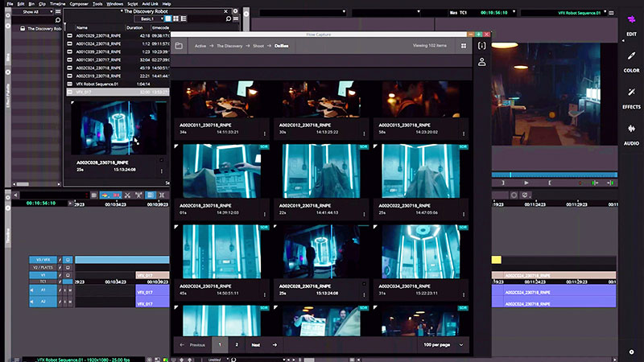Click the Mark Out bracket in the monitor
The height and width of the screenshot is (362, 644).
click(502, 183)
